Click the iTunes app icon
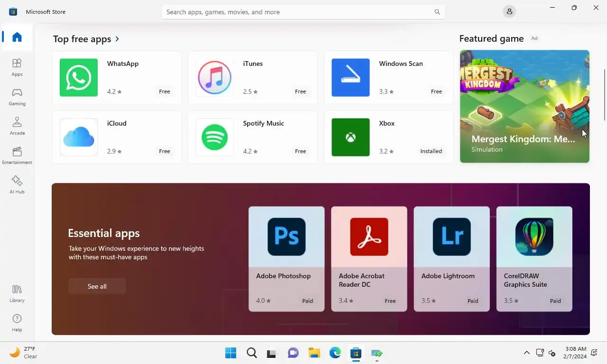The height and width of the screenshot is (364, 607). point(215,77)
